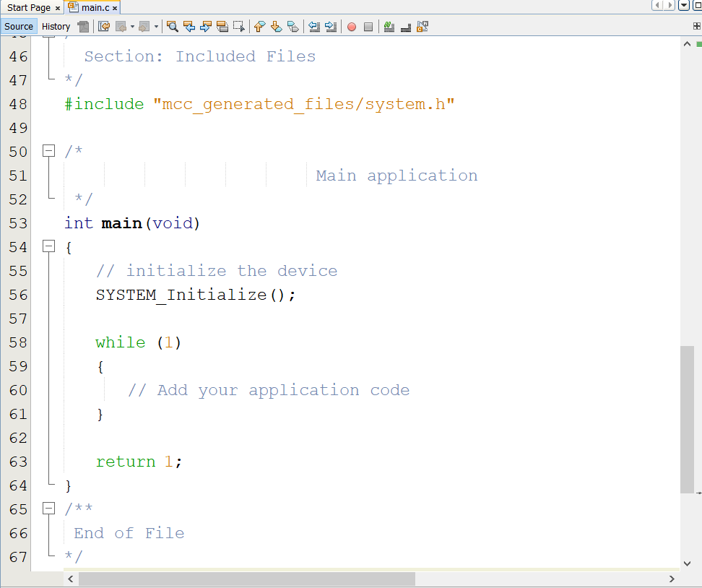Go to the previous search occurrence
This screenshot has height=588, width=702.
pyautogui.click(x=189, y=27)
